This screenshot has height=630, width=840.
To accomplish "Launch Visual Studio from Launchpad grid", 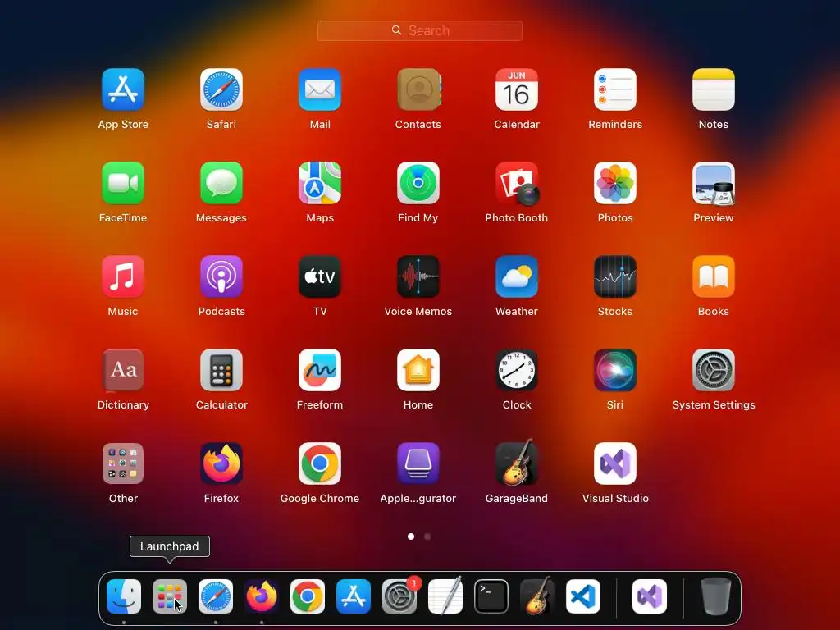I will [615, 463].
